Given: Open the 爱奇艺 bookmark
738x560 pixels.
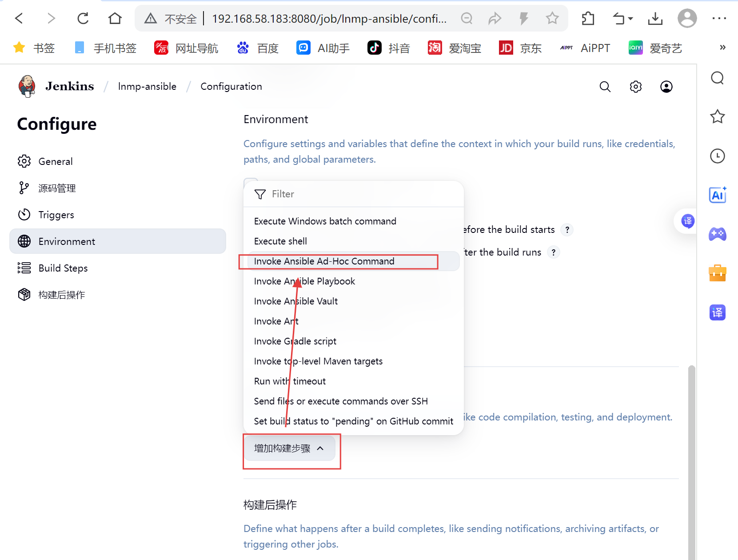Looking at the screenshot, I should pyautogui.click(x=655, y=48).
